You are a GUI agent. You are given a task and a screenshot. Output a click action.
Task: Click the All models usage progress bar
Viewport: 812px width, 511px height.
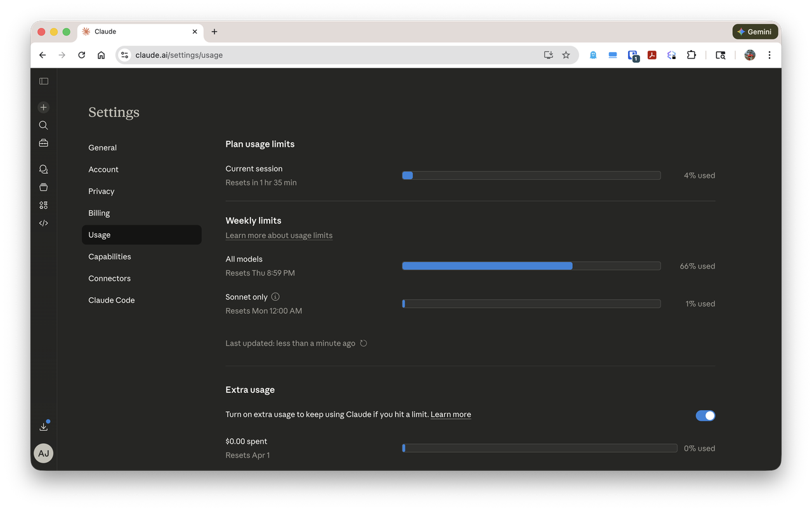point(531,265)
